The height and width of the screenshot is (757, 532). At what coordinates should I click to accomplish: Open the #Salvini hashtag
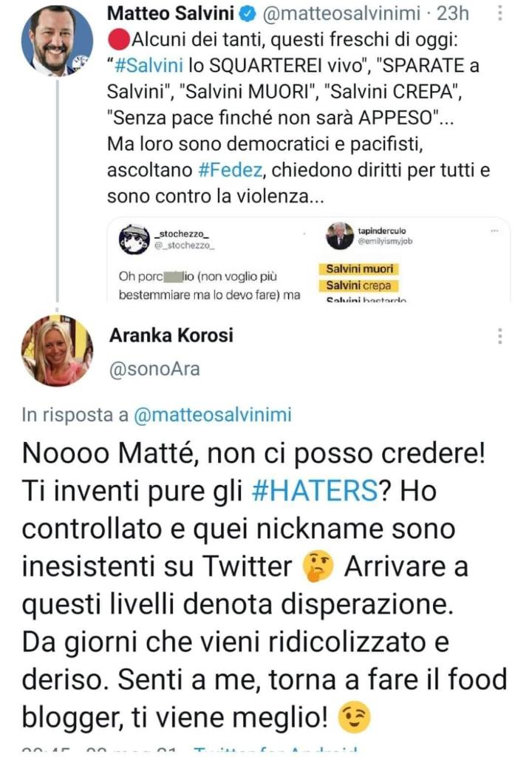[149, 65]
